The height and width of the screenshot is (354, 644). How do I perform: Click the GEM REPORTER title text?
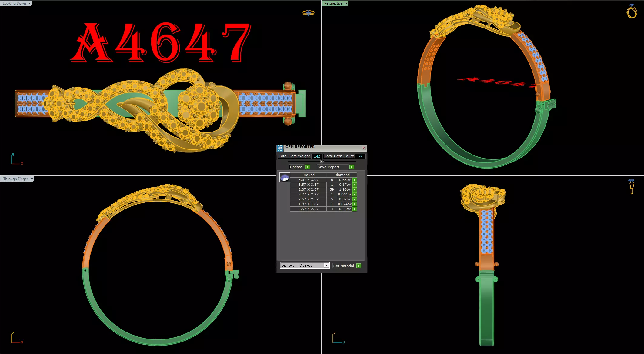[x=300, y=147]
